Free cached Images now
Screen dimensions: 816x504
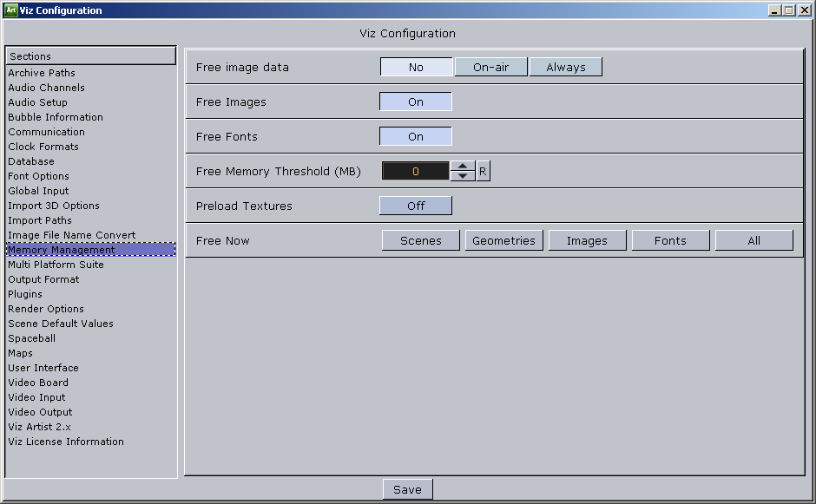pos(587,239)
